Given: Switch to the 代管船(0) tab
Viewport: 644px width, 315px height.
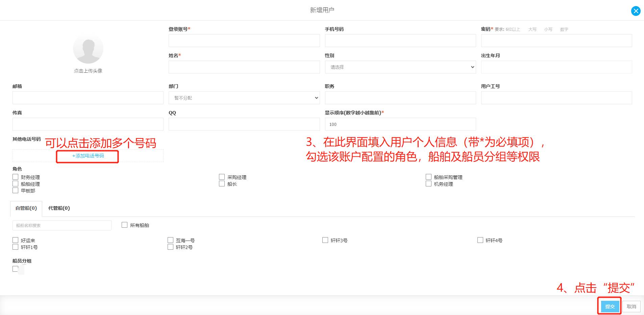Looking at the screenshot, I should click(x=59, y=208).
